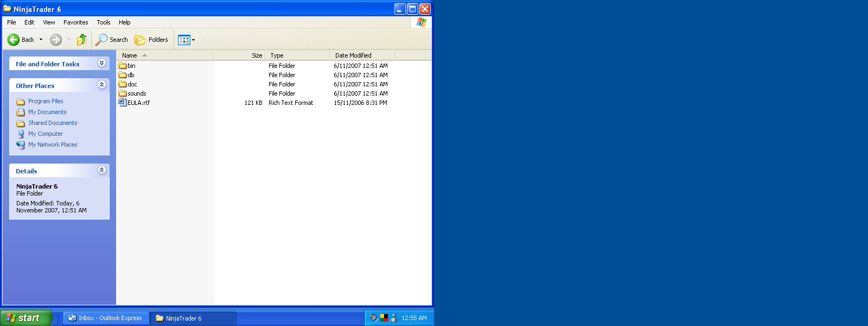Screen dimensions: 868x326
Task: Click the colored squares tray icon
Action: (384, 318)
